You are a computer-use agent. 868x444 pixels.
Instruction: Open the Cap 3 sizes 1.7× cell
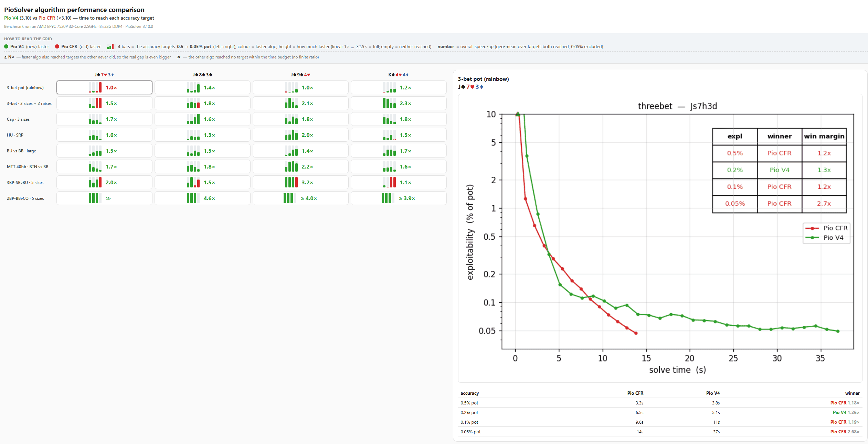click(x=104, y=119)
